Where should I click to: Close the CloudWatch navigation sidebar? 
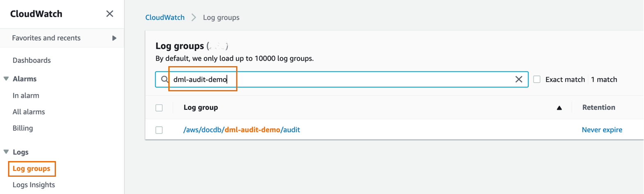110,14
